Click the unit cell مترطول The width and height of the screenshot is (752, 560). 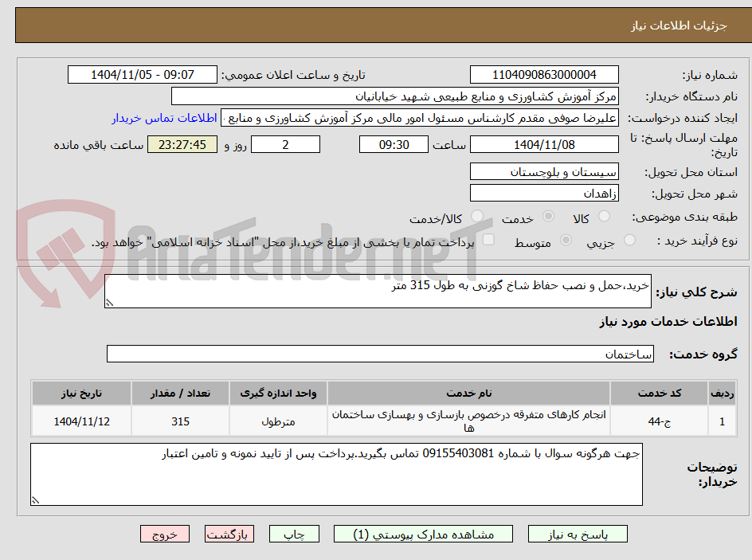[x=278, y=421]
